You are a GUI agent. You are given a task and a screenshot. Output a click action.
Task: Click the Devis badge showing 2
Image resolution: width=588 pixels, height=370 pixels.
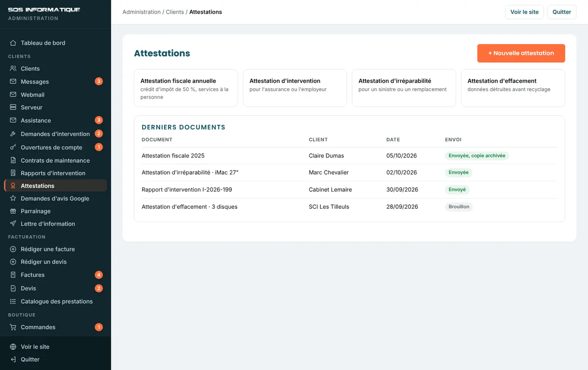pos(98,288)
